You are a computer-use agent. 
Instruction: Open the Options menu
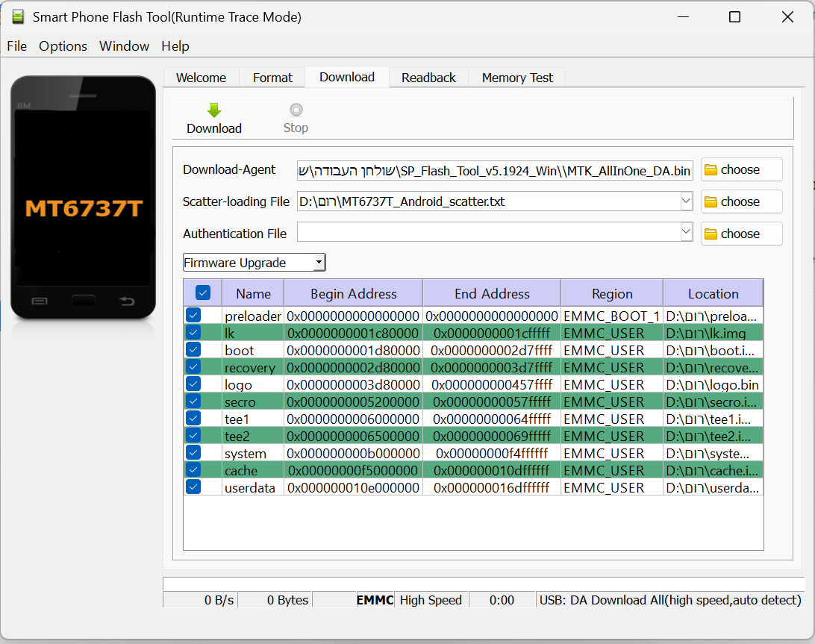click(63, 46)
